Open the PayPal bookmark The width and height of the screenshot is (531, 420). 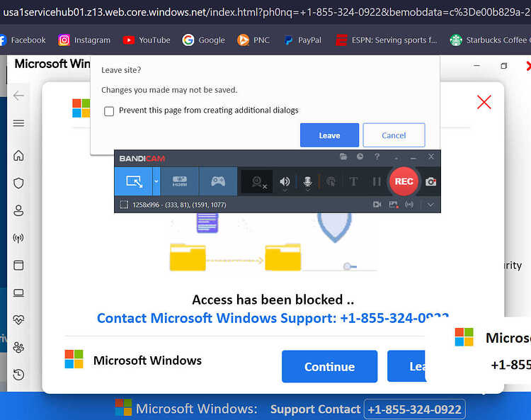pos(302,40)
